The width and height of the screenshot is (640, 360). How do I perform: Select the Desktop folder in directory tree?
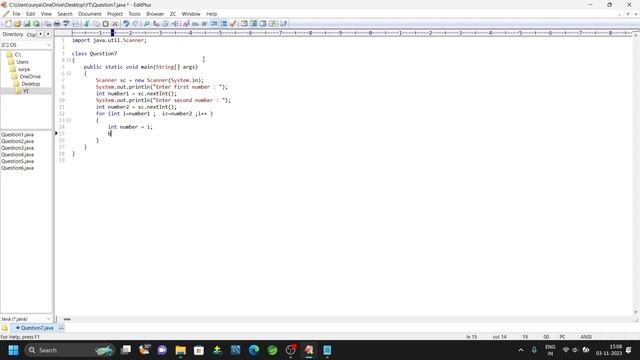tap(30, 84)
